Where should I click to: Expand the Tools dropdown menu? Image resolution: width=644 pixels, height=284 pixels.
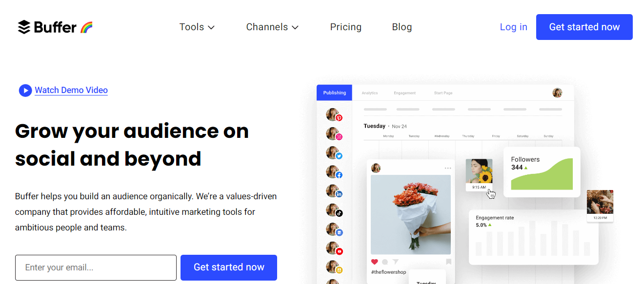197,27
